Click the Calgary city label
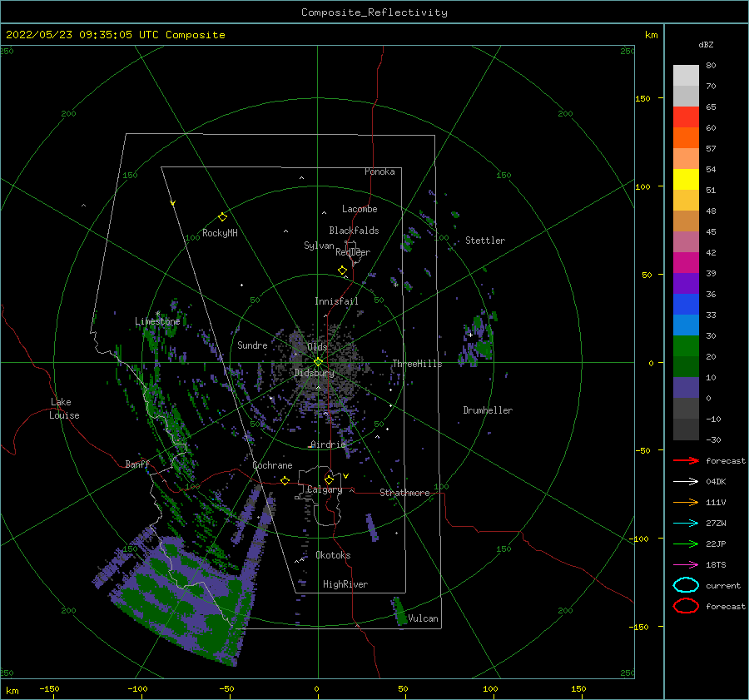 pos(325,489)
